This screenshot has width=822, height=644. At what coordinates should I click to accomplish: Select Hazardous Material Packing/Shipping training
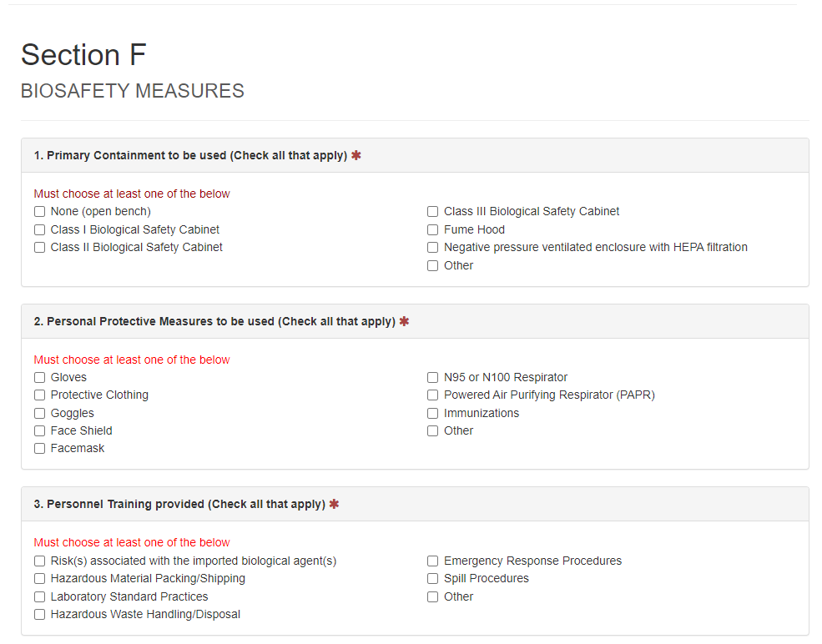[x=39, y=579]
